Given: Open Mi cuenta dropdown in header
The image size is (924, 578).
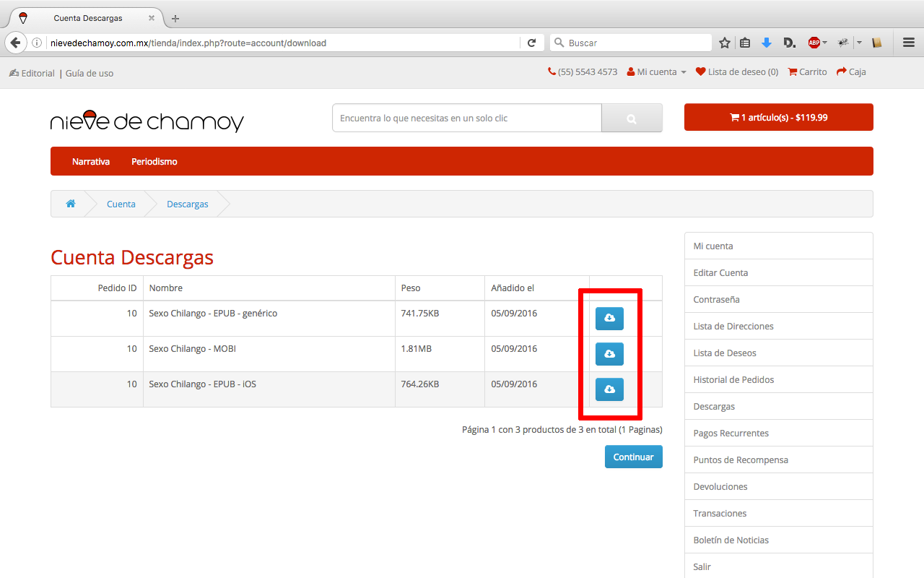Looking at the screenshot, I should pos(657,72).
